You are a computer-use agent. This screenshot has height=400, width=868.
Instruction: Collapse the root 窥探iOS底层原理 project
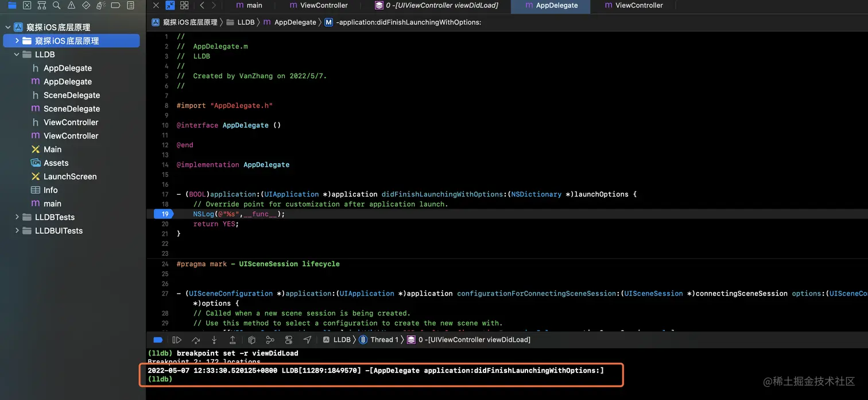coord(8,27)
